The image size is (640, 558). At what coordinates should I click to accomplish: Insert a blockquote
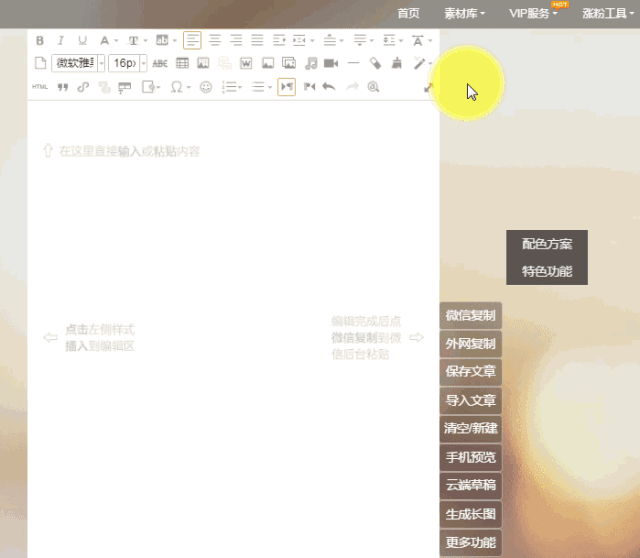pyautogui.click(x=62, y=87)
